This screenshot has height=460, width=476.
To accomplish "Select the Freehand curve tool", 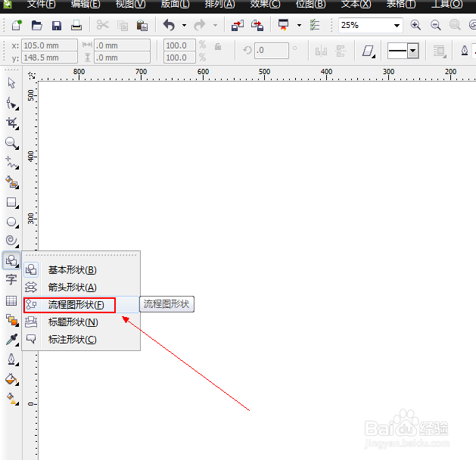I will 12,163.
